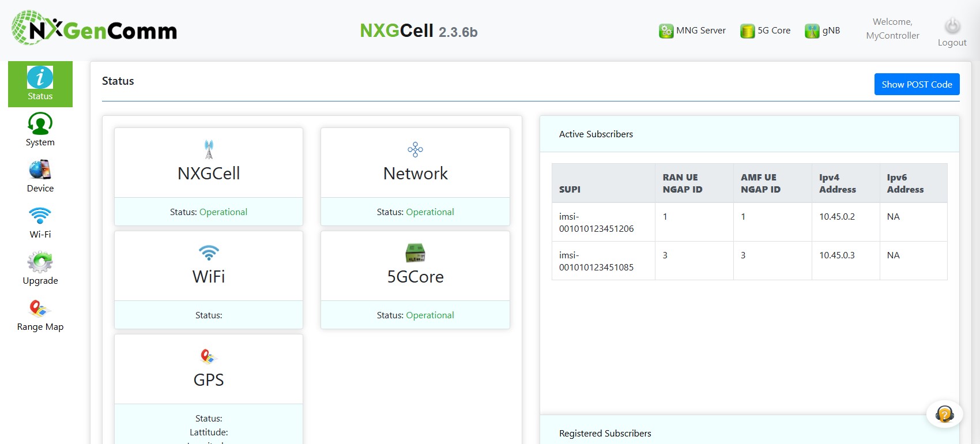Click the NXGCell card title
Image resolution: width=980 pixels, height=444 pixels.
(209, 174)
